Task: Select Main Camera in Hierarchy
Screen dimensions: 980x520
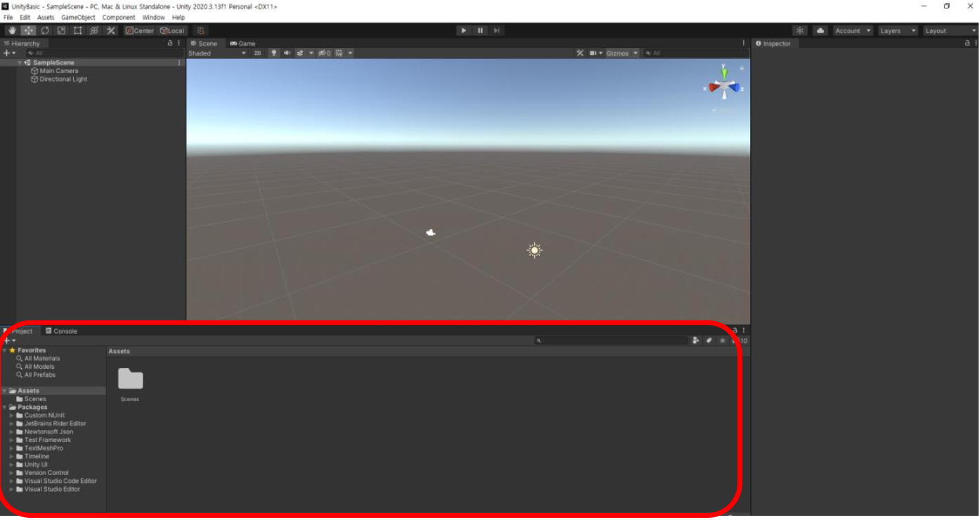Action: pos(59,71)
